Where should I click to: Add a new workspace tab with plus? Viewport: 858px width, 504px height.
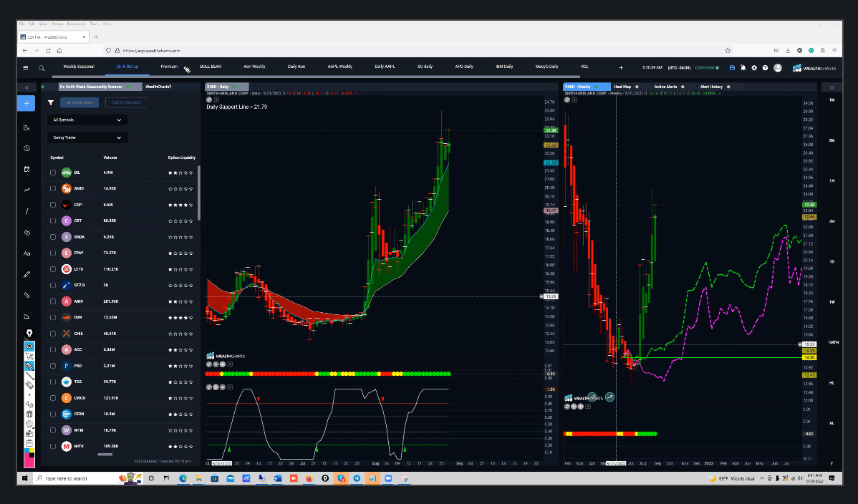pos(621,68)
